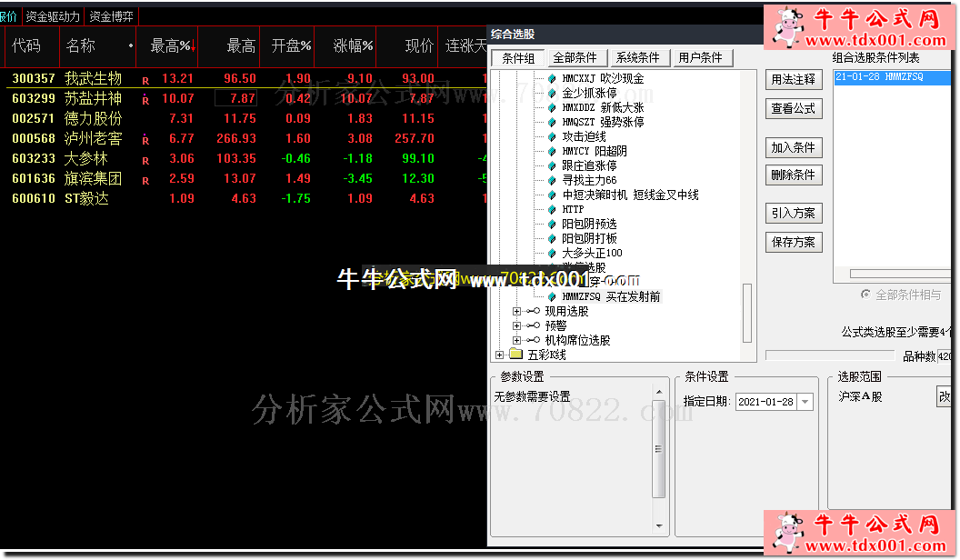Screen dimensions: 960x560
Task: Click the HMYCY 阳超阴 formula icon
Action: click(x=552, y=151)
